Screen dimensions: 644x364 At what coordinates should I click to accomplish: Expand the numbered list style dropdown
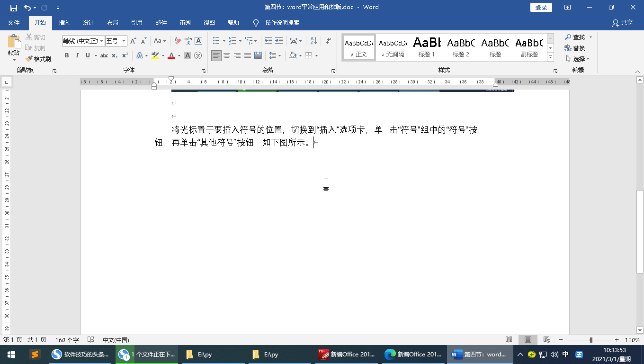(x=241, y=41)
